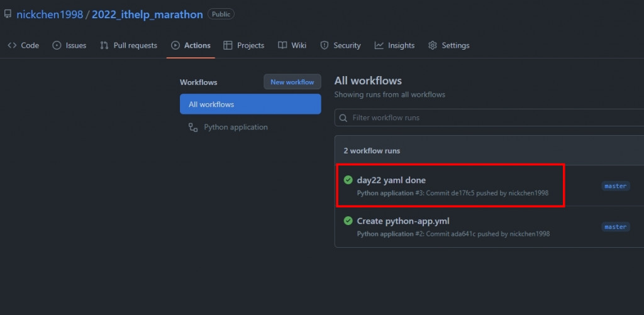The height and width of the screenshot is (315, 644).
Task: Click the Code angle-brackets icon
Action: tap(12, 46)
